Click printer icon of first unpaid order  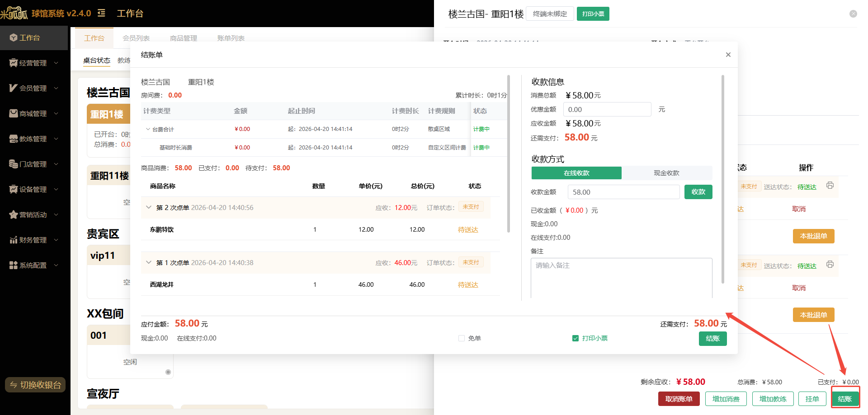[x=830, y=186]
